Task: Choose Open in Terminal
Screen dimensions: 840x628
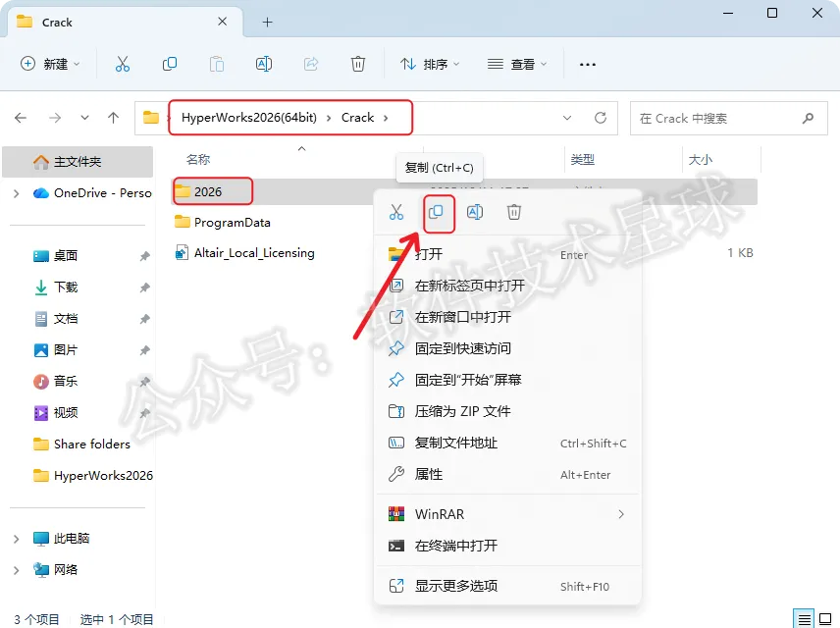Action: pyautogui.click(x=507, y=546)
